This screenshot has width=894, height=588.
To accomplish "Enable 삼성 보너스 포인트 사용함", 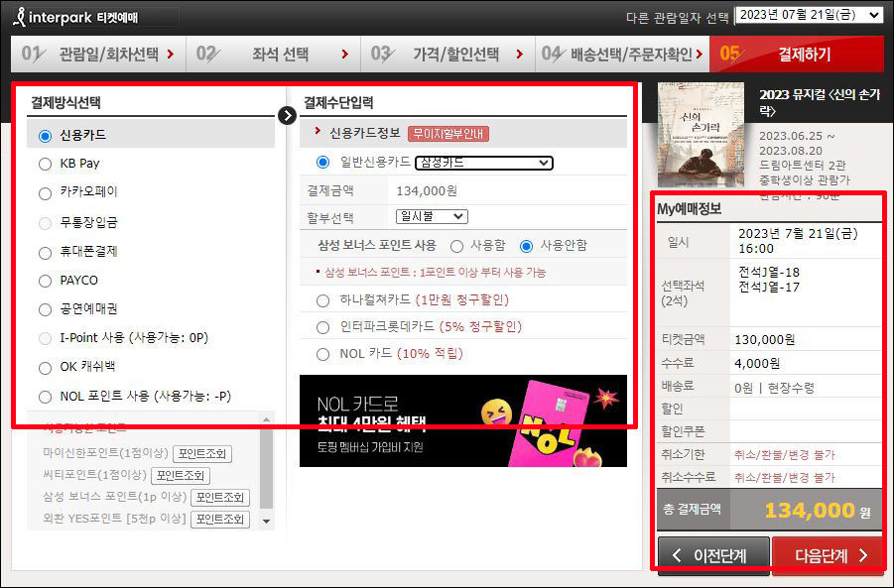I will tap(456, 246).
